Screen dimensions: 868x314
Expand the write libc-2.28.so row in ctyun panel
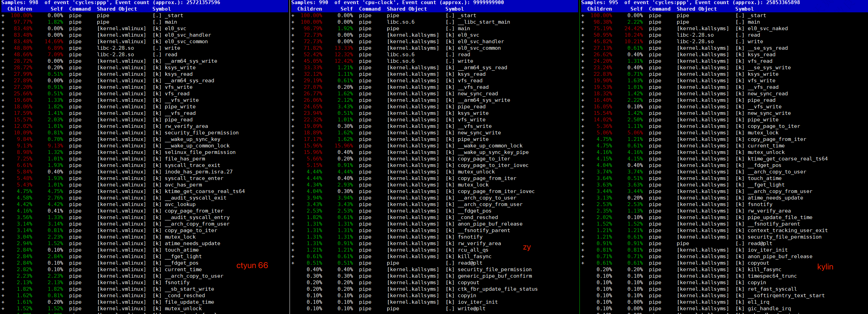click(3, 48)
